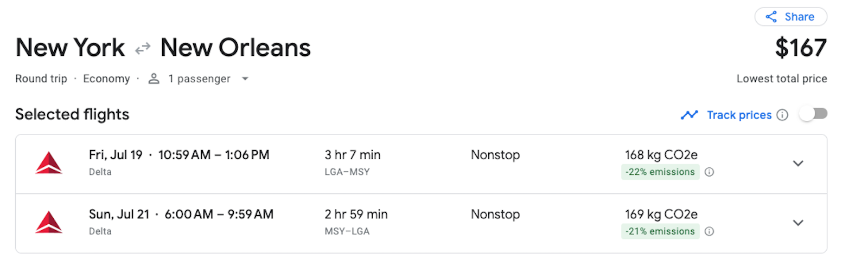Viewport: 868px width, 267px height.
Task: Open the passenger count dropdown arrow
Action: tap(245, 79)
